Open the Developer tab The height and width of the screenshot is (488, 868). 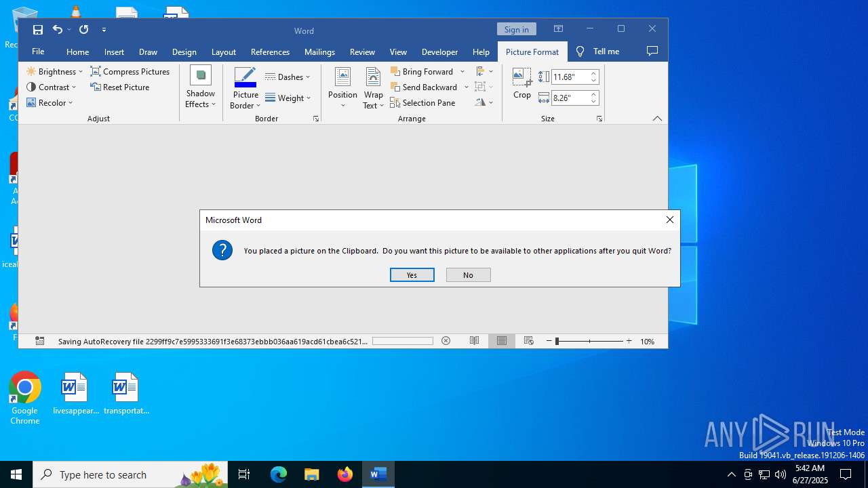[439, 52]
